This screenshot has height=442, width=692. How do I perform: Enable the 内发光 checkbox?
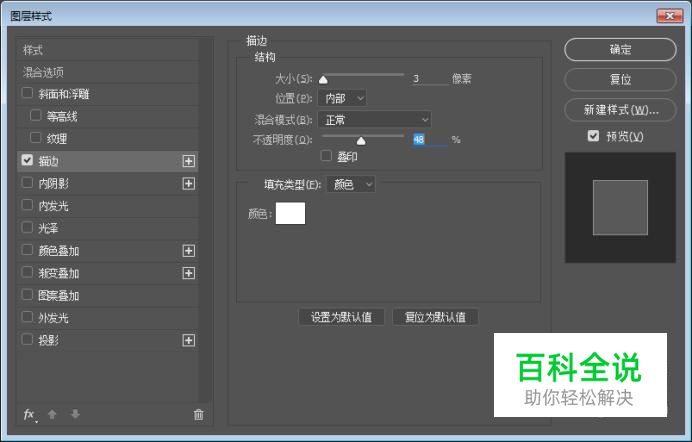pos(27,205)
